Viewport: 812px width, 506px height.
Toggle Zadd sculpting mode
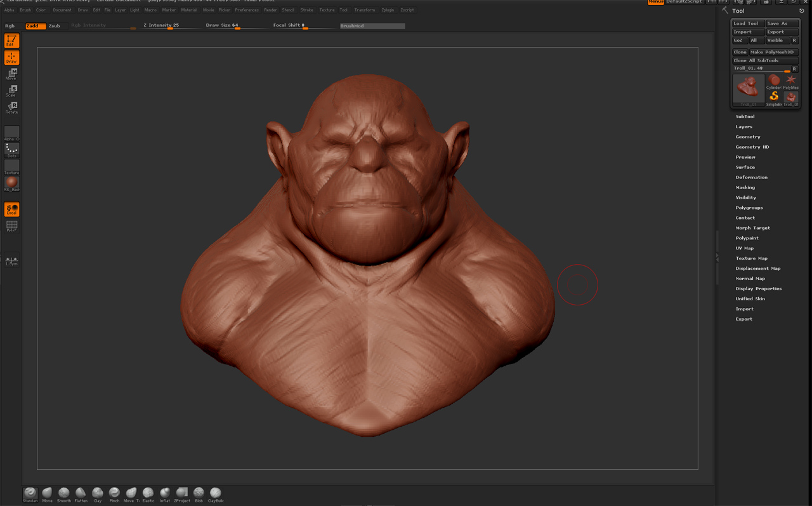(36, 26)
